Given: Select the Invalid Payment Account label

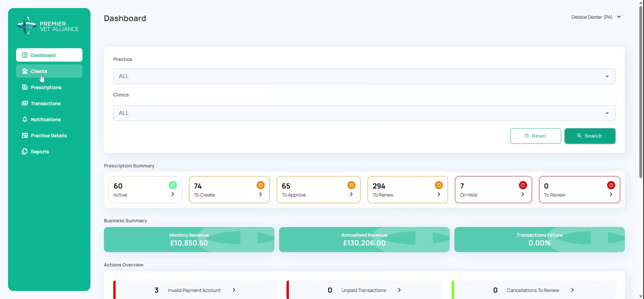Looking at the screenshot, I should pos(194,290).
